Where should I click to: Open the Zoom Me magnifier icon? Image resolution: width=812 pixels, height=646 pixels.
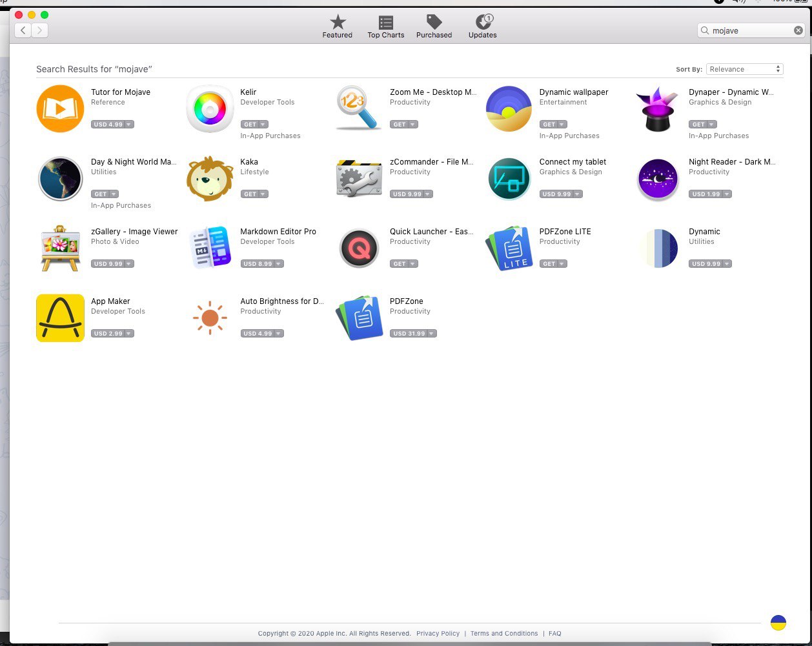point(359,108)
